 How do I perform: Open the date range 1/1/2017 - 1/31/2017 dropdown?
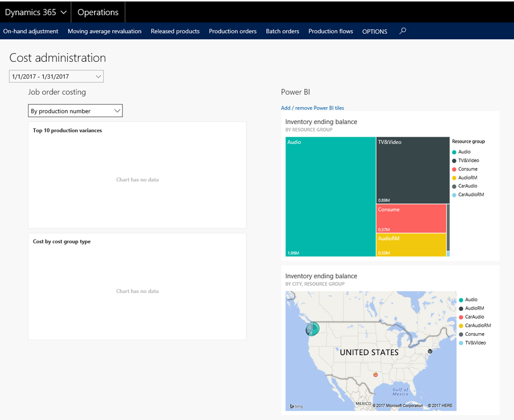pos(56,77)
